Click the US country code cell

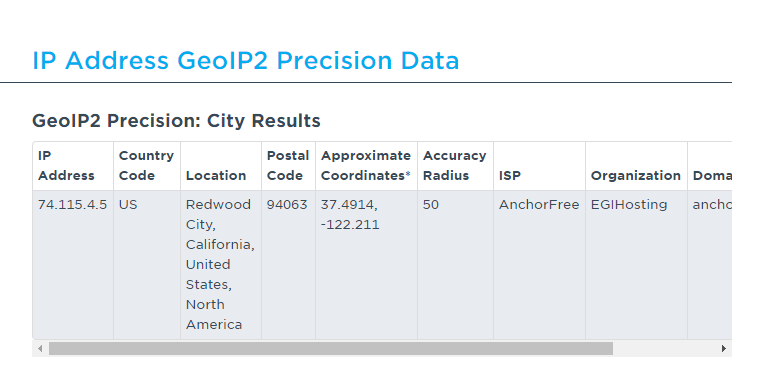(147, 265)
